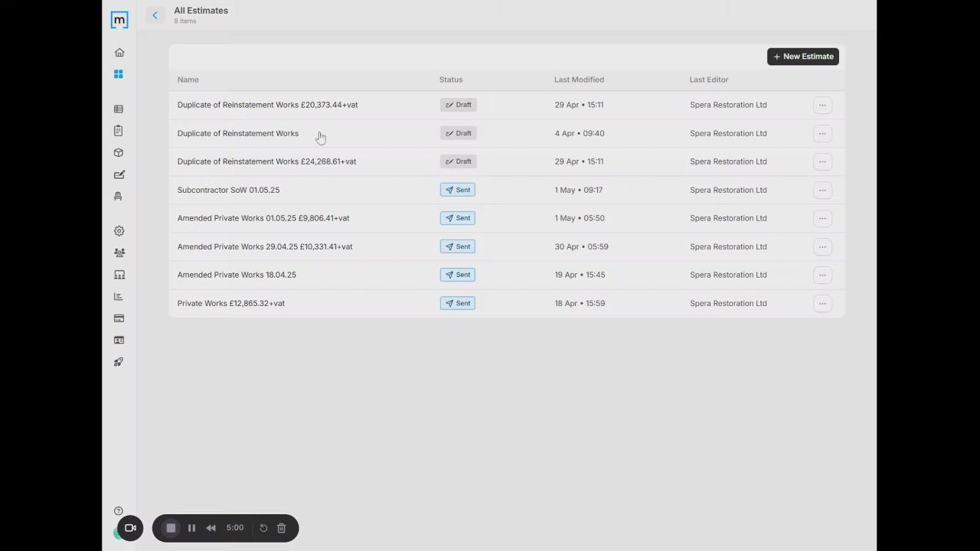Open the org-chart board icon in the sidebar
The image size is (980, 551).
coord(119,275)
